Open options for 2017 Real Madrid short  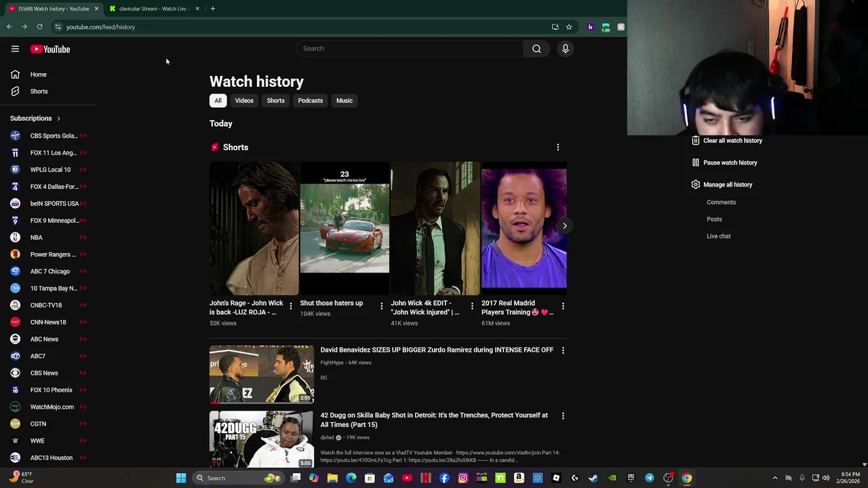563,306
